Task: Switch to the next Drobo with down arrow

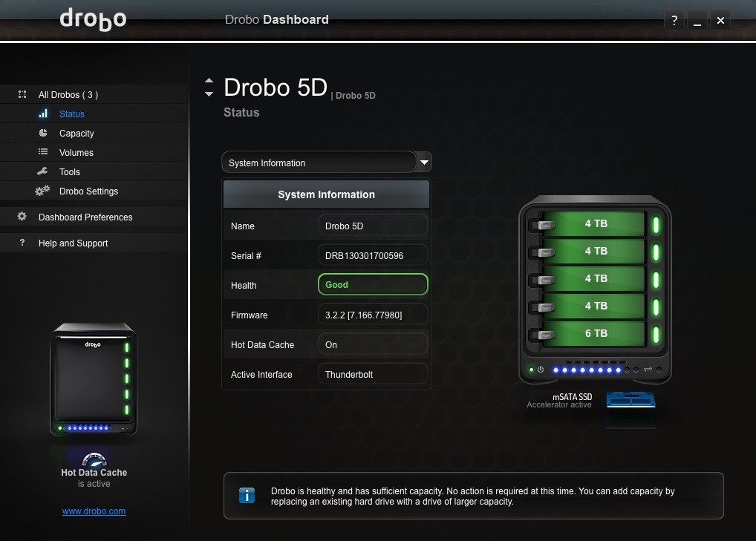Action: (209, 94)
